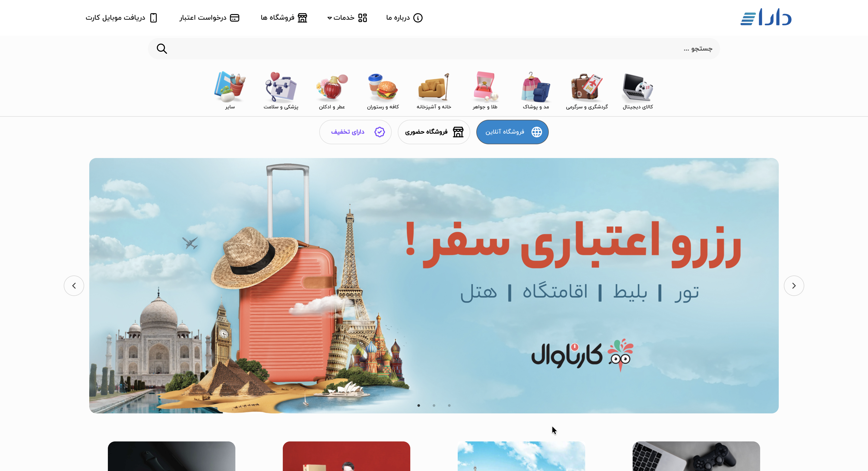Click the magnifier search icon
Viewport: 868px width, 471px height.
pyautogui.click(x=162, y=48)
